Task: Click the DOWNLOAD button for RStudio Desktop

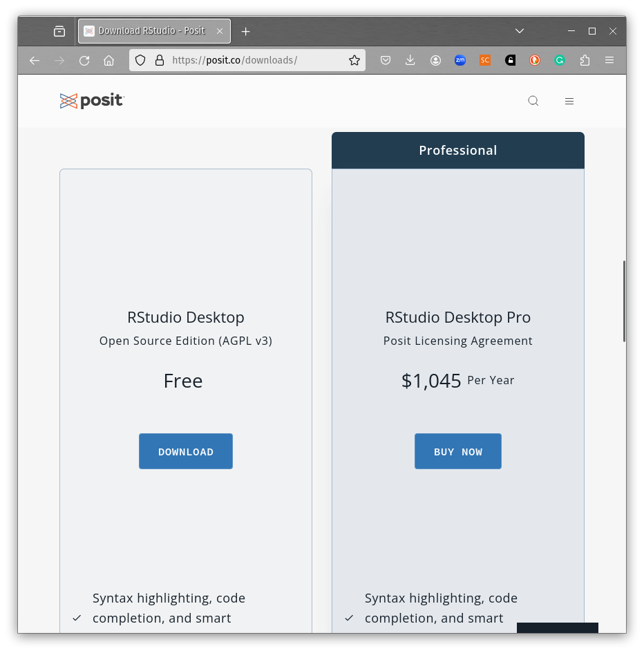Action: point(186,451)
